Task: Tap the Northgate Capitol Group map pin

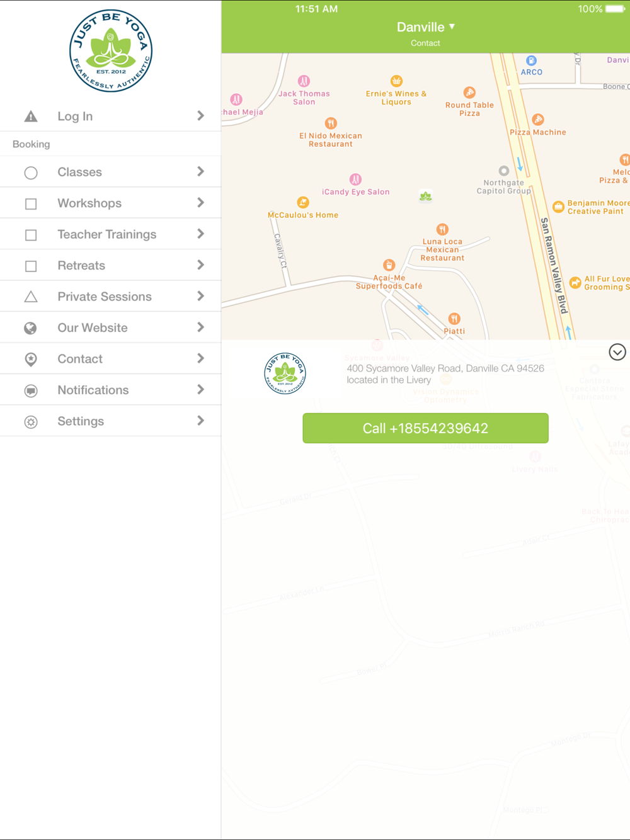Action: click(503, 171)
